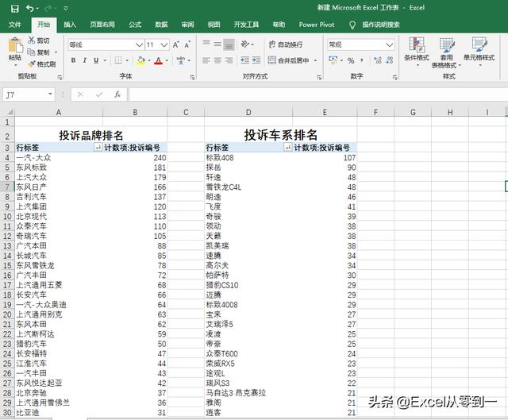The image size is (508, 420).
Task: Apply the red font color A
Action: coord(159,60)
